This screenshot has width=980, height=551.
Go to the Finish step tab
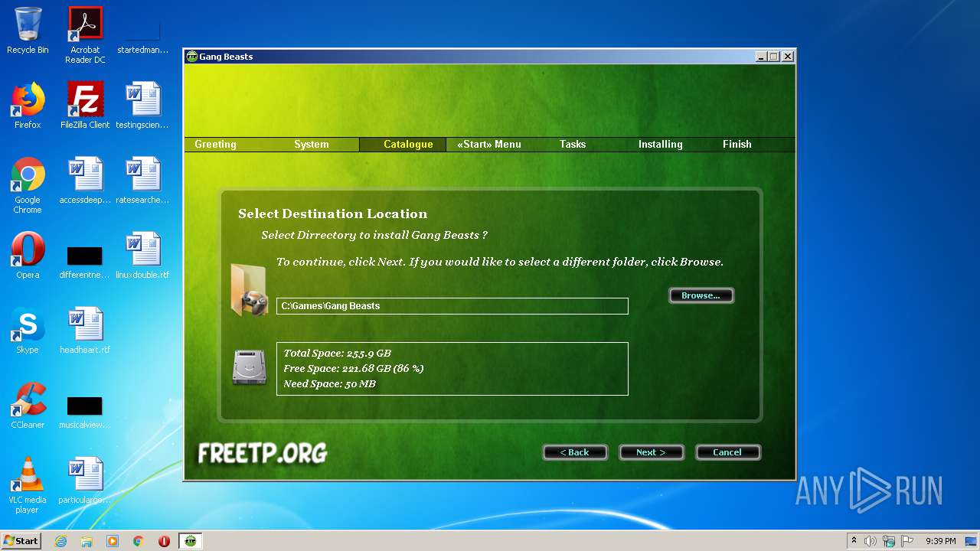[x=737, y=144]
